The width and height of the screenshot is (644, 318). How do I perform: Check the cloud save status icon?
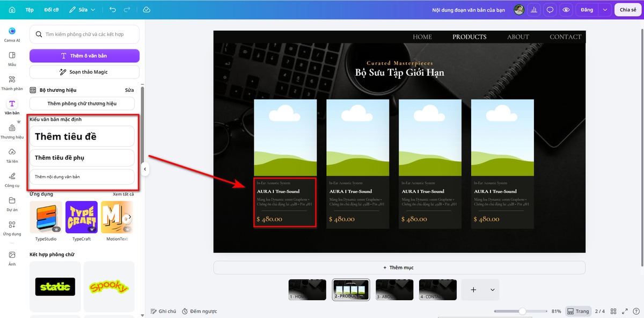pyautogui.click(x=147, y=10)
